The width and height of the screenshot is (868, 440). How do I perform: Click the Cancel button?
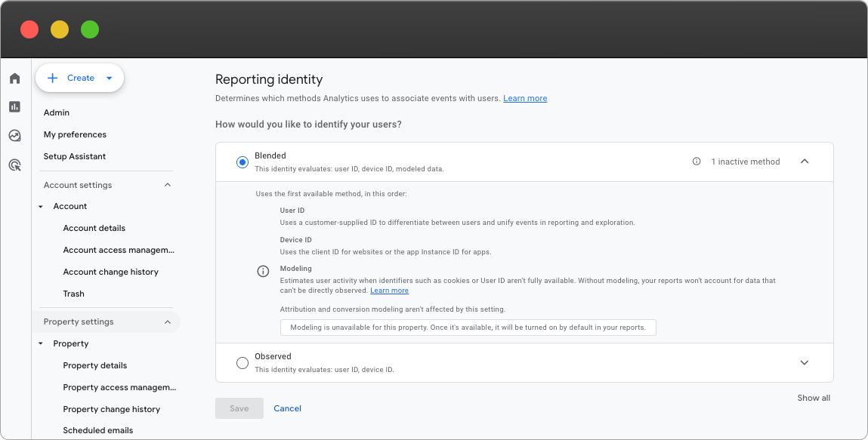pos(287,408)
